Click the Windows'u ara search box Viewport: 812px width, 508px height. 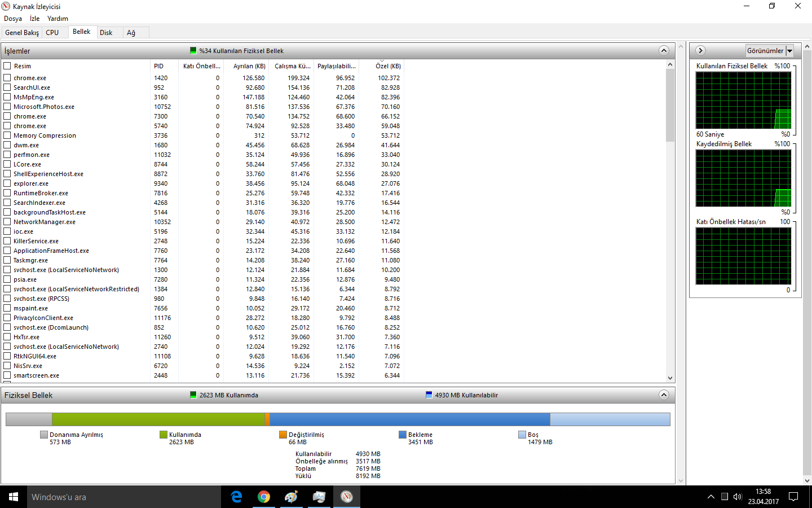point(124,497)
